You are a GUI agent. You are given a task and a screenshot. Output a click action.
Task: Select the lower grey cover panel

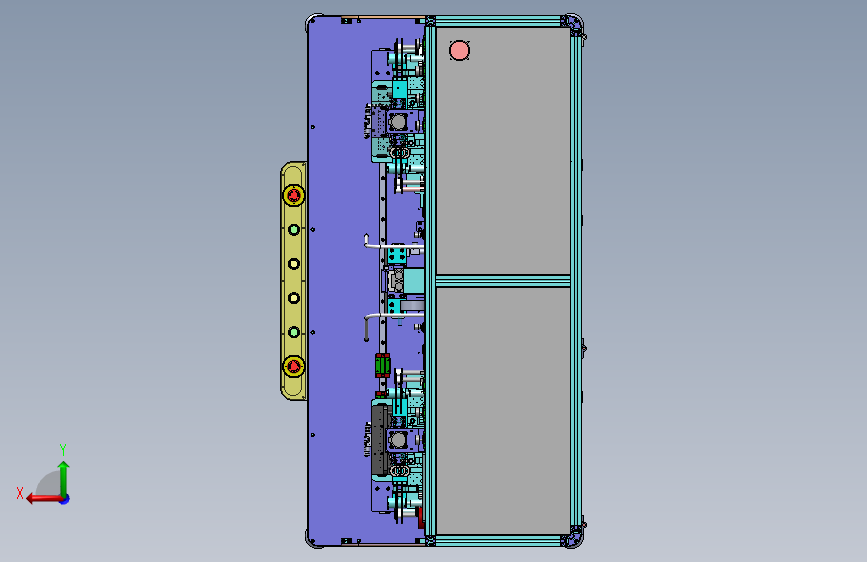pyautogui.click(x=503, y=410)
